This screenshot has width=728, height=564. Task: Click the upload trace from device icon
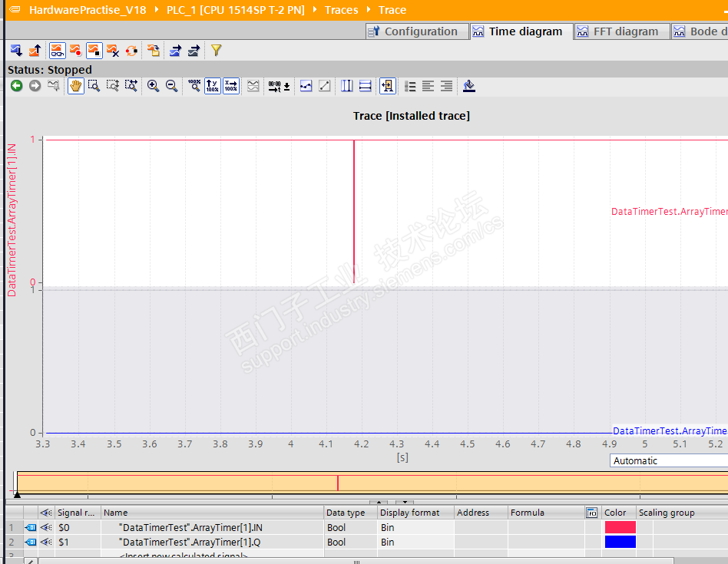[x=35, y=50]
